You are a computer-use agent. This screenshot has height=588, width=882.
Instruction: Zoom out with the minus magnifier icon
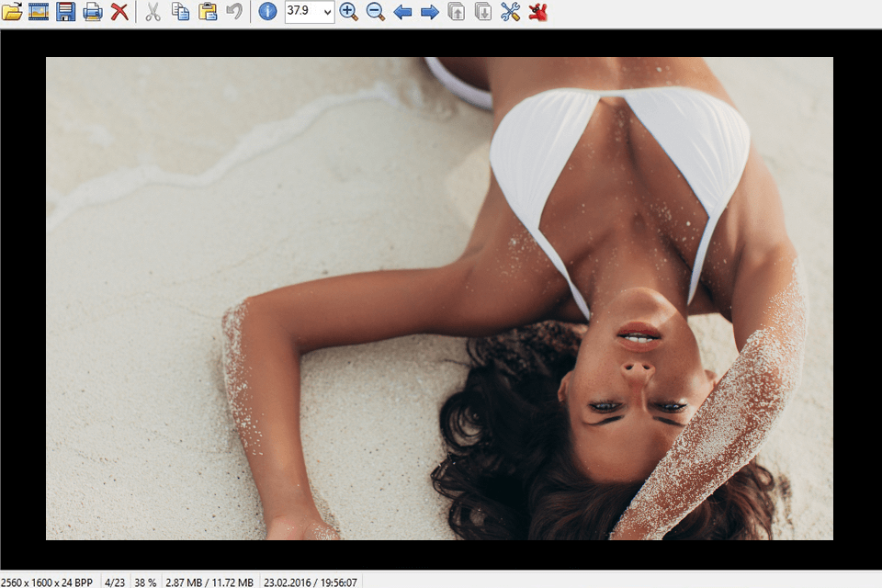point(375,12)
